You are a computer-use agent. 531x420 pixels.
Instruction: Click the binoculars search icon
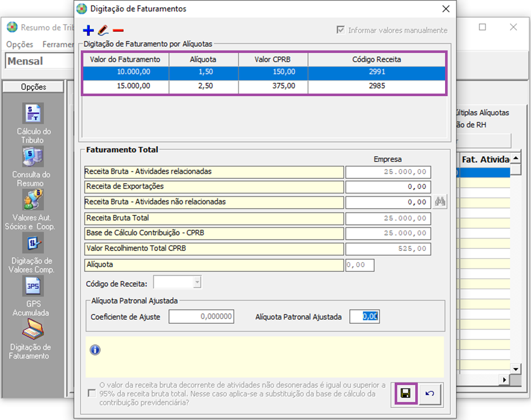[440, 202]
